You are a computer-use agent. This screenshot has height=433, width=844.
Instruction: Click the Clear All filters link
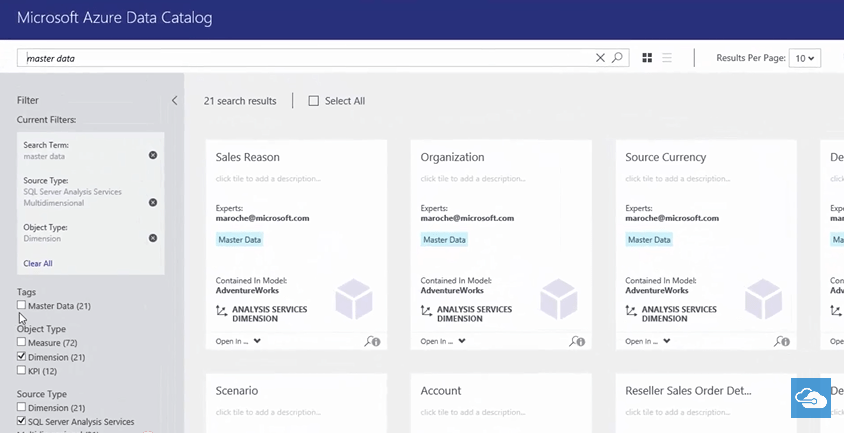coord(38,263)
